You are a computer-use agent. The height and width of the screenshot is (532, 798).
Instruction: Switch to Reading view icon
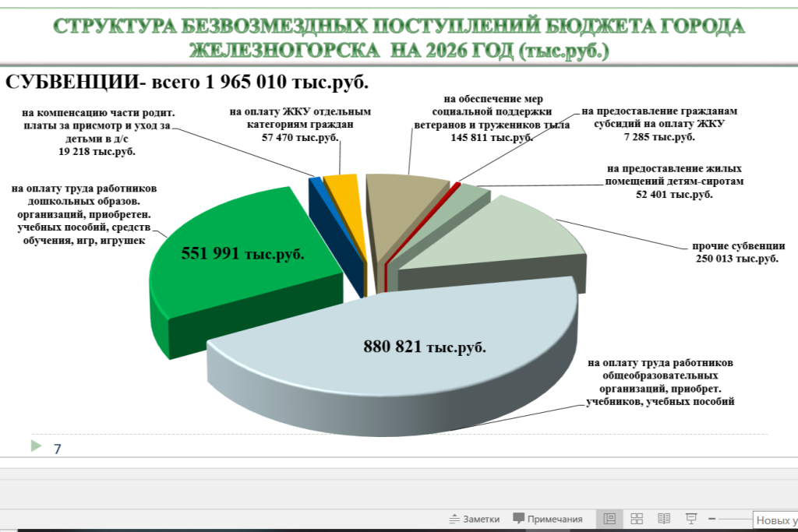click(x=663, y=519)
